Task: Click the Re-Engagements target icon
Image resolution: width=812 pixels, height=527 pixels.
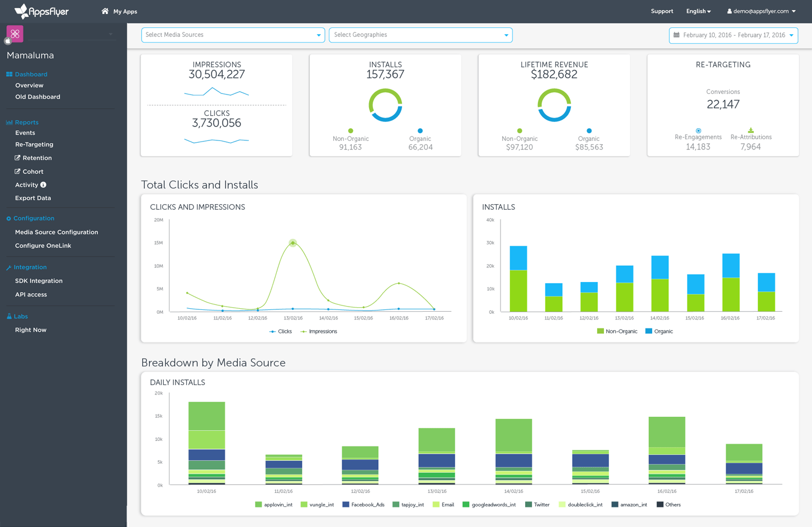Action: tap(698, 130)
